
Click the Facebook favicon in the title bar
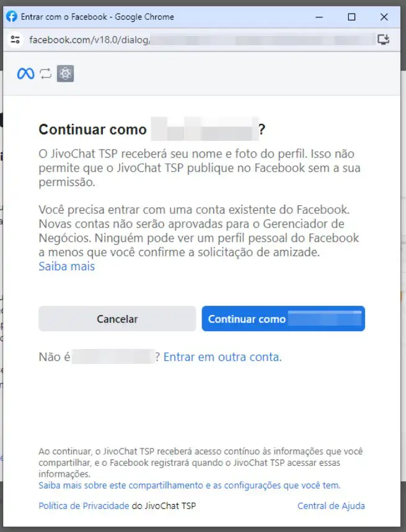tap(12, 16)
